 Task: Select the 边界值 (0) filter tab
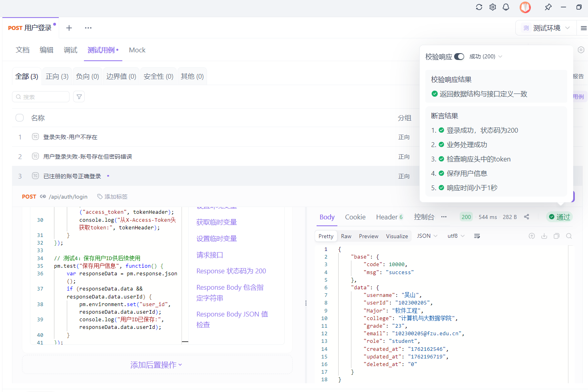(121, 76)
